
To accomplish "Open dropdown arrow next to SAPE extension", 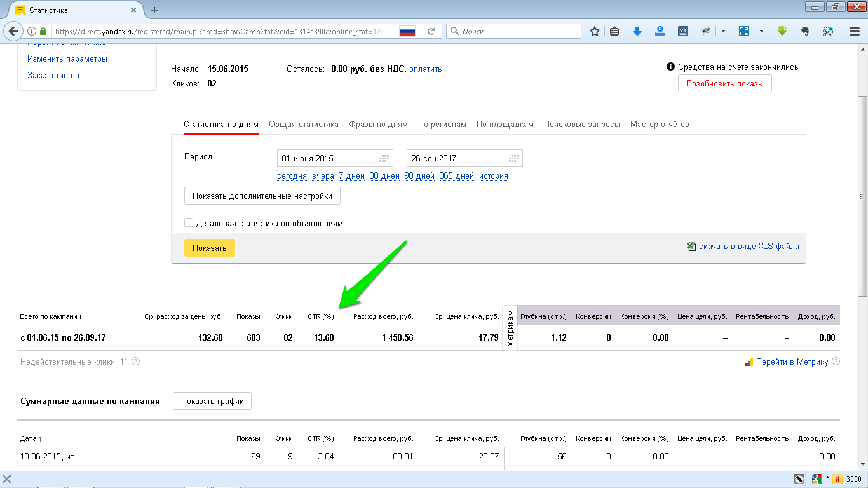I will [761, 31].
